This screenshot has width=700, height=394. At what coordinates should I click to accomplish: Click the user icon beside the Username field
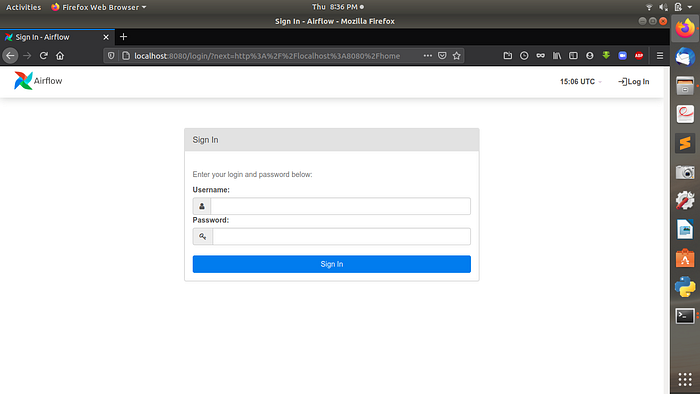[x=202, y=206]
